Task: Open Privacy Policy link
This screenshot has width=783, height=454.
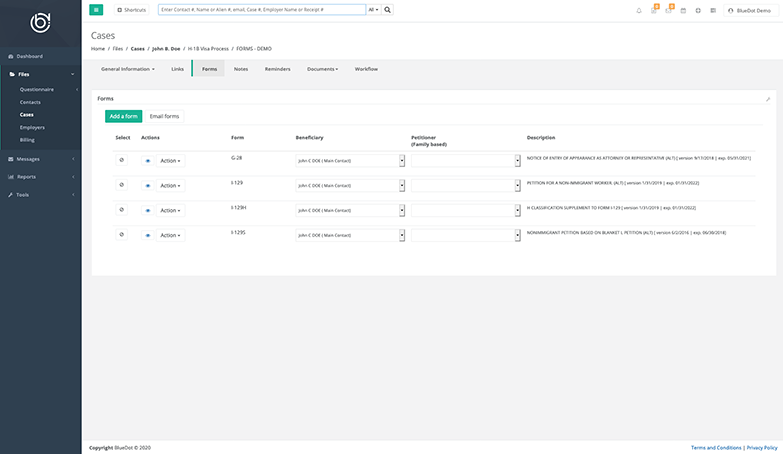Action: coord(762,448)
